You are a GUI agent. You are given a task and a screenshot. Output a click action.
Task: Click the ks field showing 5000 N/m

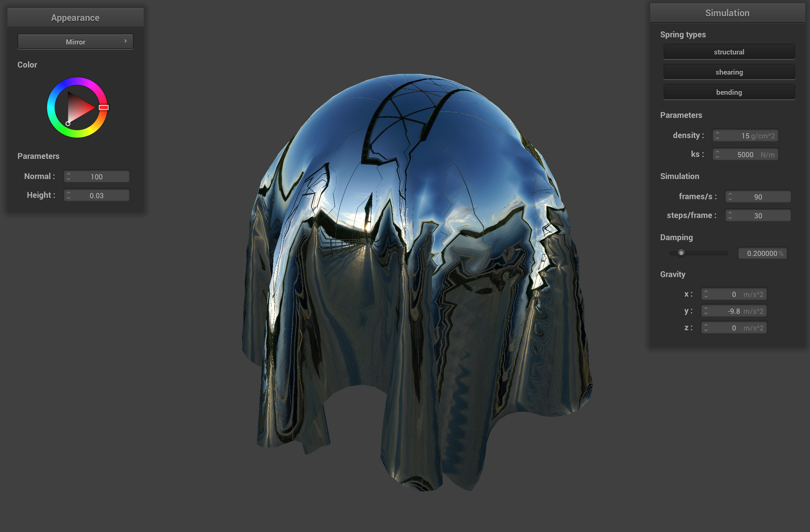pyautogui.click(x=745, y=154)
